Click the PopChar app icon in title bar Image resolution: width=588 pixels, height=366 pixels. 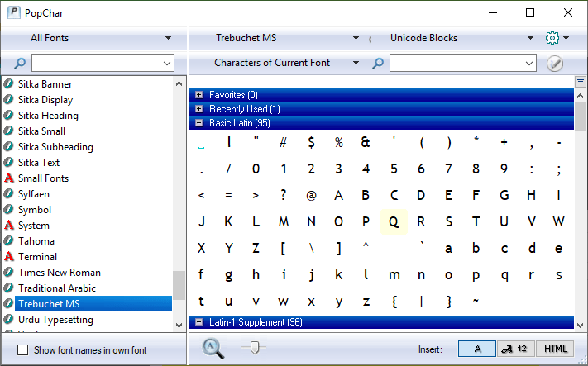click(x=14, y=12)
